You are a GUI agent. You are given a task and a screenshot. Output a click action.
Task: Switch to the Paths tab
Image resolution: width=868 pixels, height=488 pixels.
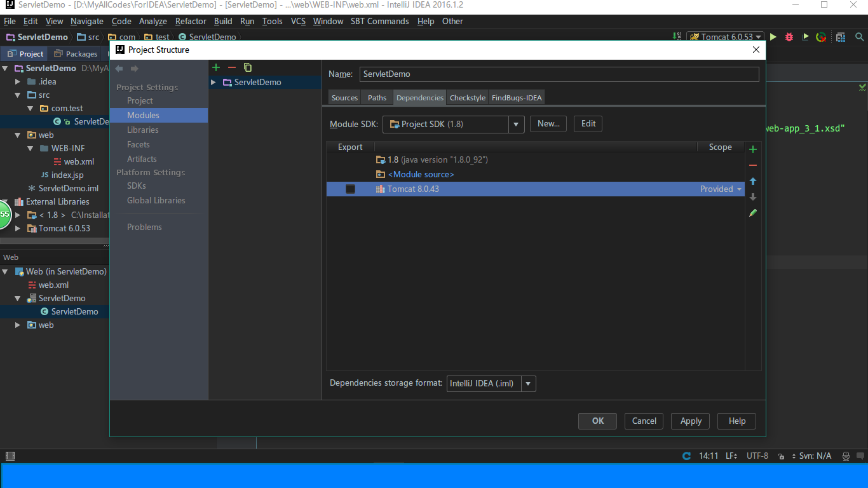click(377, 97)
